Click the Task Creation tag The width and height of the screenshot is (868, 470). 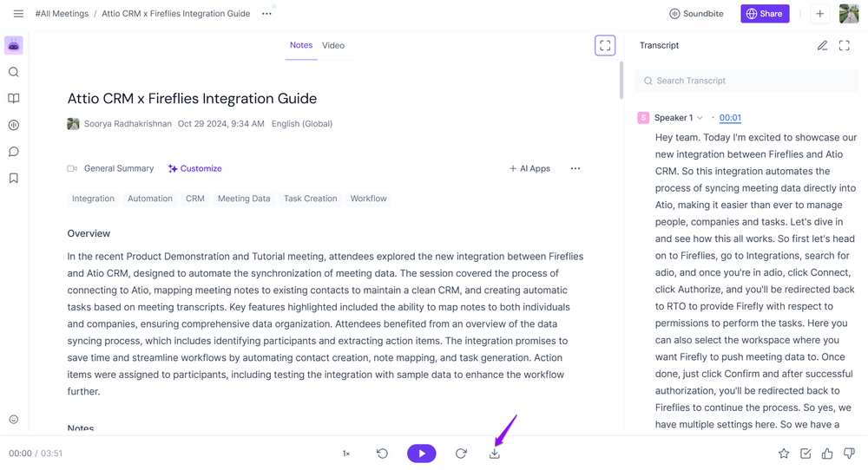pyautogui.click(x=310, y=199)
